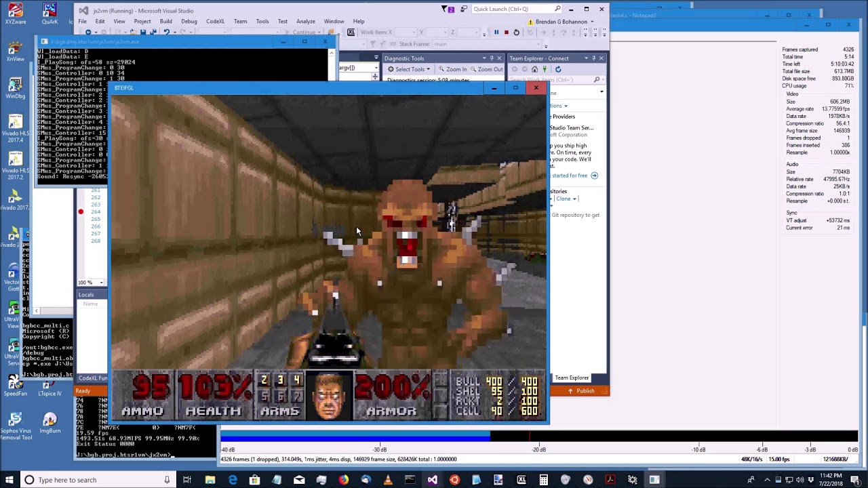Click the 'started for free' link

[x=569, y=176]
